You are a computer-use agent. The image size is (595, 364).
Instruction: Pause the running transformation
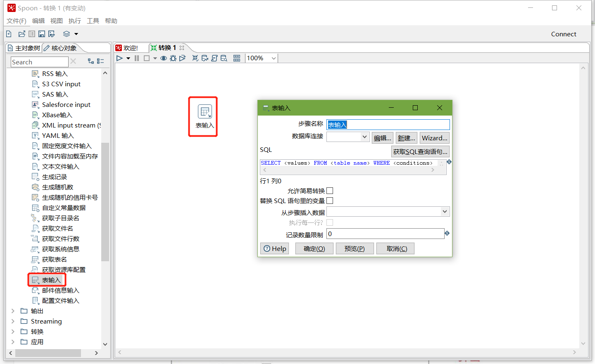point(137,58)
